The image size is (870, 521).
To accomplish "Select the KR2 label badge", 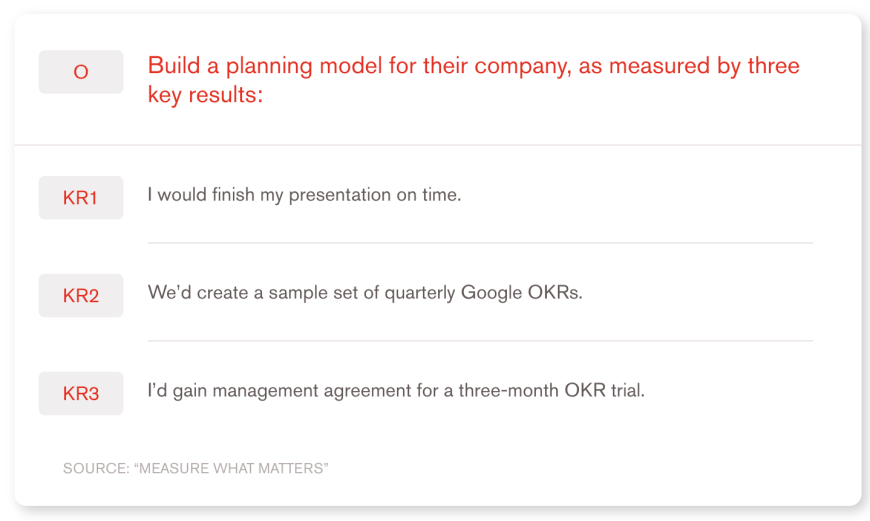I will pyautogui.click(x=81, y=296).
